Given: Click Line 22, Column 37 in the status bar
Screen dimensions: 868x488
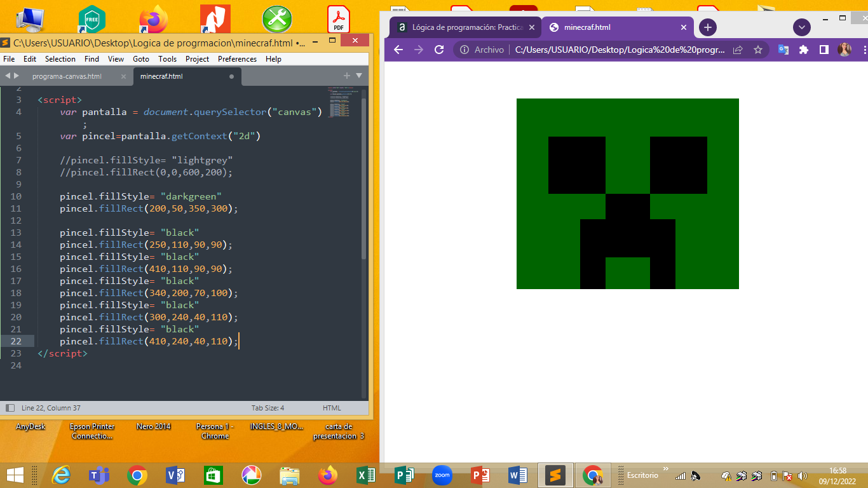Looking at the screenshot, I should 51,408.
